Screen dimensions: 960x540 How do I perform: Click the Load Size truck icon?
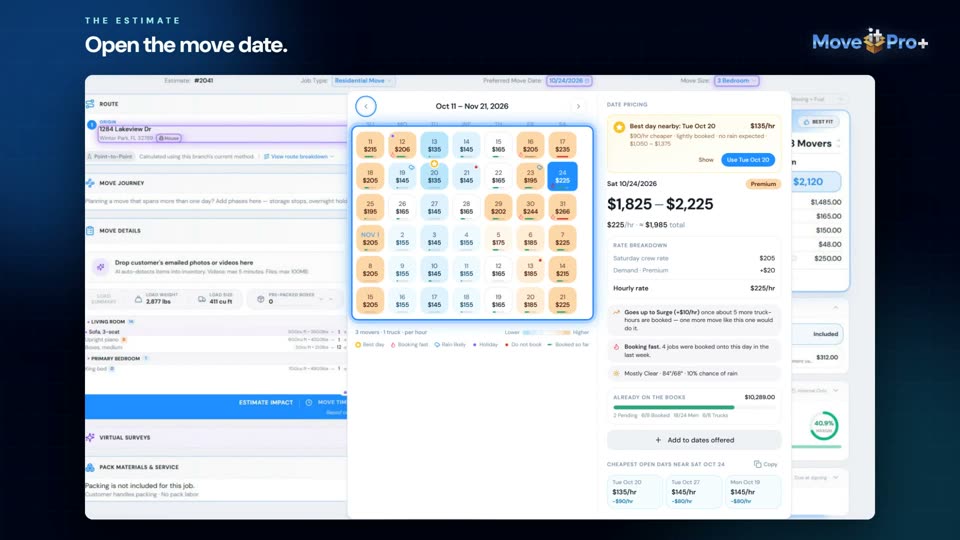pos(201,299)
